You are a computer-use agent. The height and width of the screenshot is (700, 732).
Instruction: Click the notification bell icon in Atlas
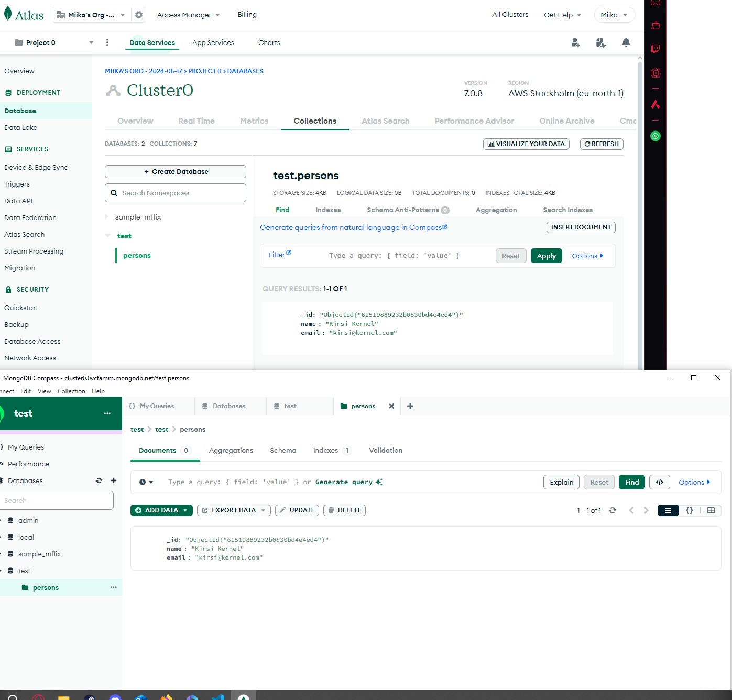click(x=626, y=42)
